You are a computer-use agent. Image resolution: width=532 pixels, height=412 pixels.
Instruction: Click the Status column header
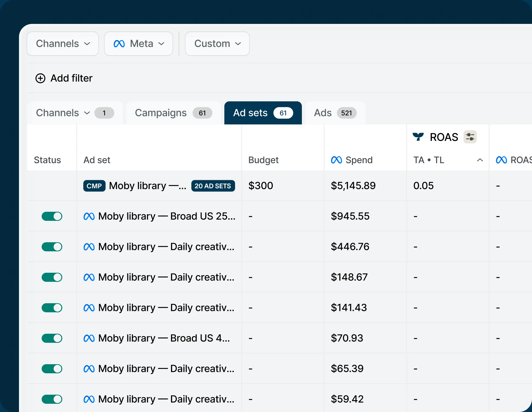click(x=47, y=160)
